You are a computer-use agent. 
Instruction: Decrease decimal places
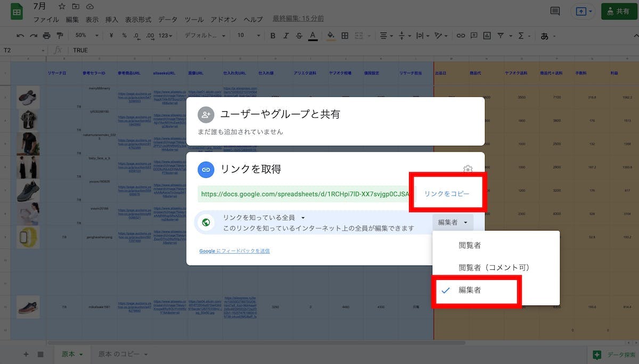[137, 36]
